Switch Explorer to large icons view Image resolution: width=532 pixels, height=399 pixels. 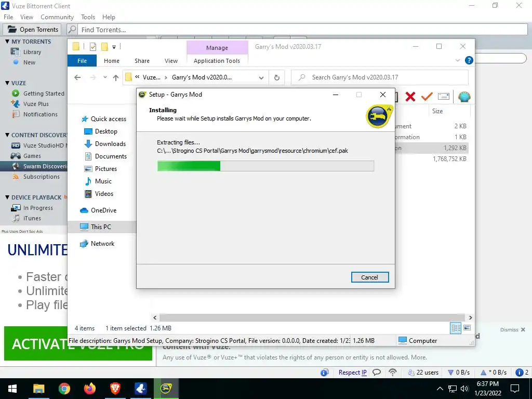(x=467, y=328)
